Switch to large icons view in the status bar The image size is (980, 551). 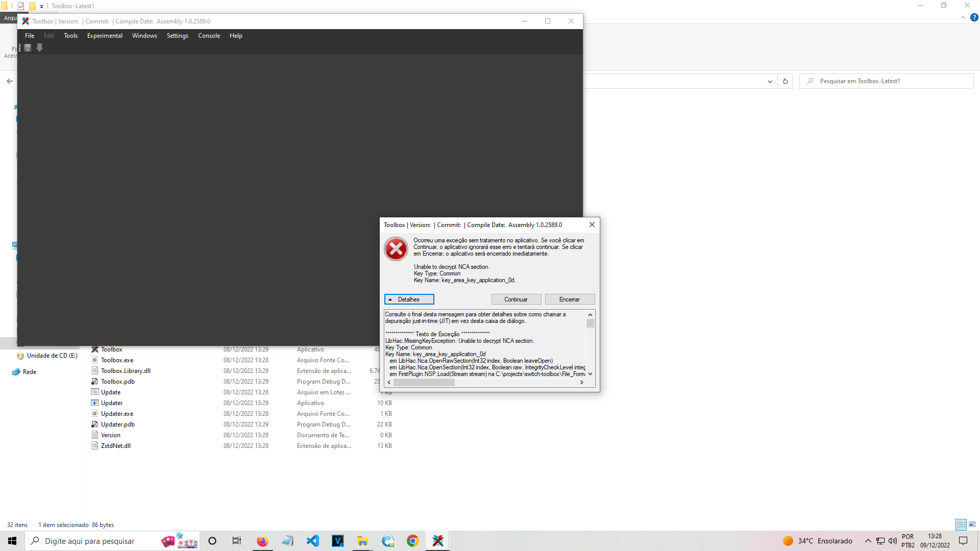click(971, 524)
